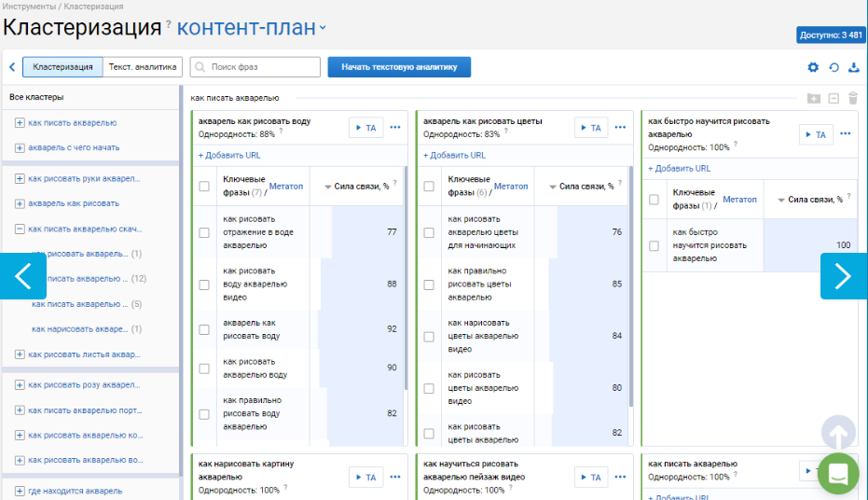The image size is (868, 500).
Task: Select the checkbox next to 'как правильно рисовать цветы акварелью'
Action: coord(429,284)
